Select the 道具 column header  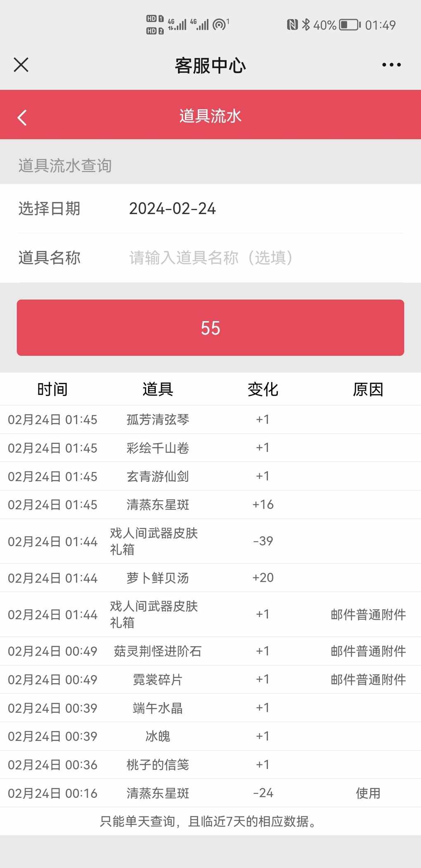[x=158, y=389]
